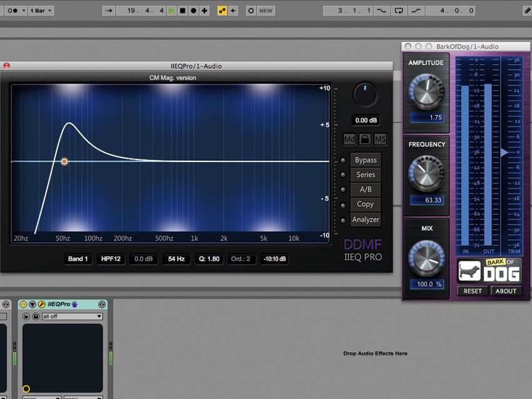Screen dimensions: 532x399
Task: Click the TRIM slider arrow marker on Bark of Dog
Action: point(504,150)
